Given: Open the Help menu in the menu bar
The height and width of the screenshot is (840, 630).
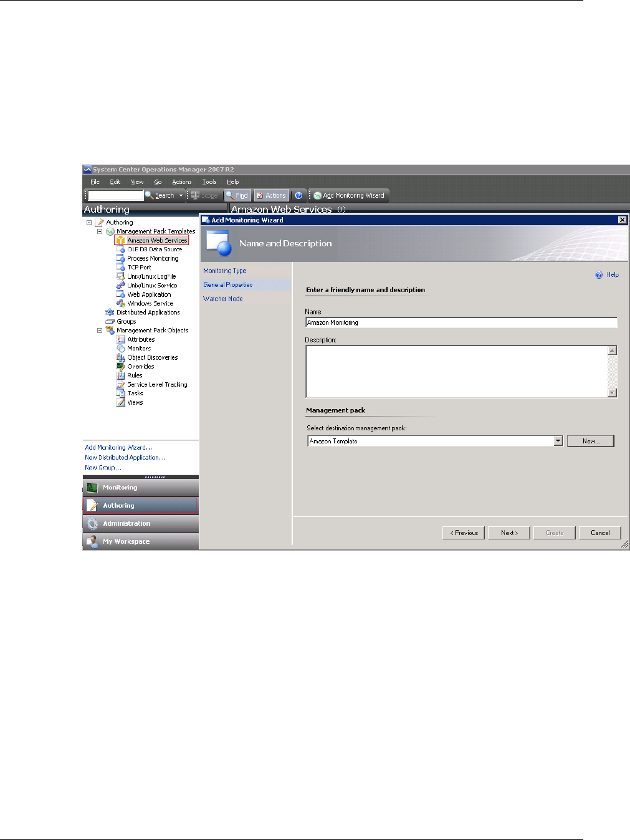Looking at the screenshot, I should 233,182.
